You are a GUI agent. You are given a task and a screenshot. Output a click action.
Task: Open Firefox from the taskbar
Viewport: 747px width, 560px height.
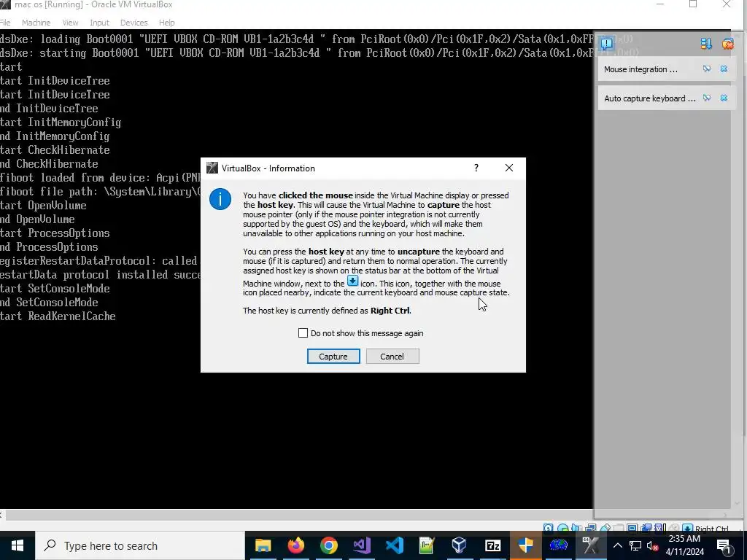click(296, 545)
